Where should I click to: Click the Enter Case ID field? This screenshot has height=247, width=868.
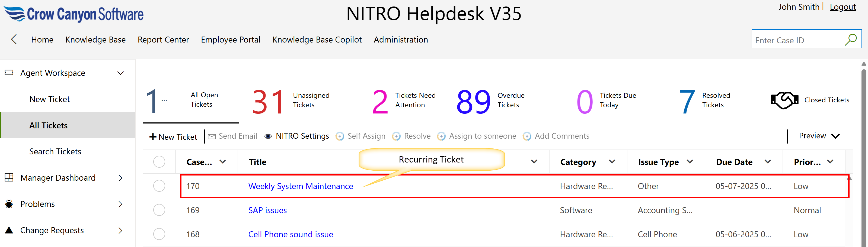coord(797,40)
